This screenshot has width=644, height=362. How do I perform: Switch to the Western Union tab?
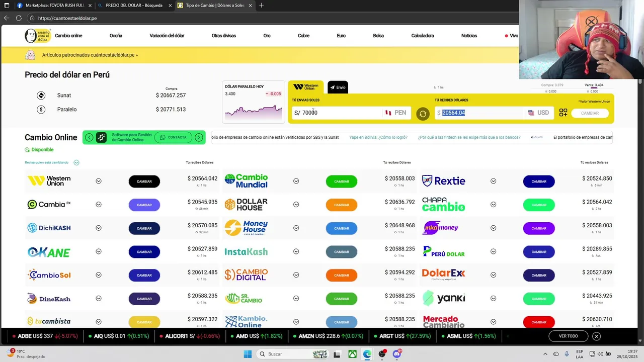[306, 87]
